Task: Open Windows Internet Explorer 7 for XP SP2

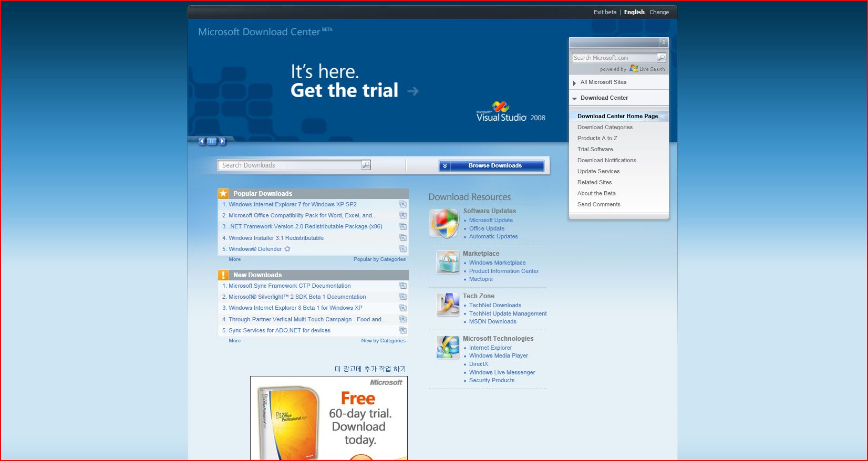Action: coord(292,204)
